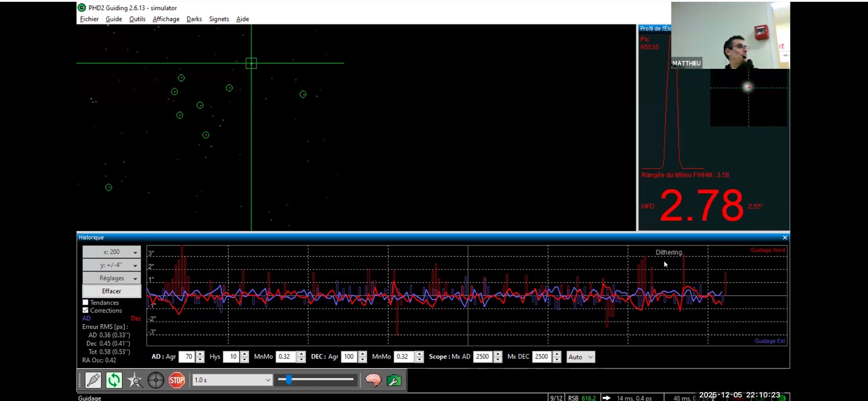Open the Auto declination mode dropdown
Screen dimensions: 868x401
[580, 357]
